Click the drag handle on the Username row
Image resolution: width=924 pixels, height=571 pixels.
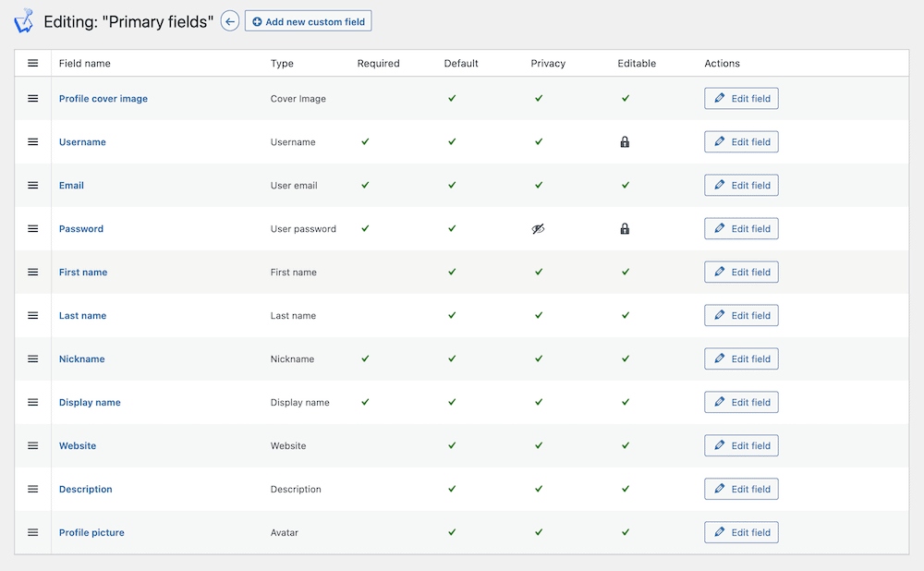pyautogui.click(x=33, y=142)
